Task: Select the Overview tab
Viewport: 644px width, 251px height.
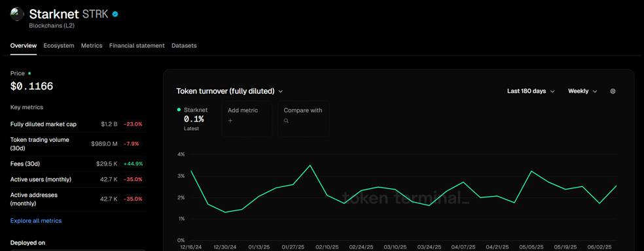Action: coord(24,46)
